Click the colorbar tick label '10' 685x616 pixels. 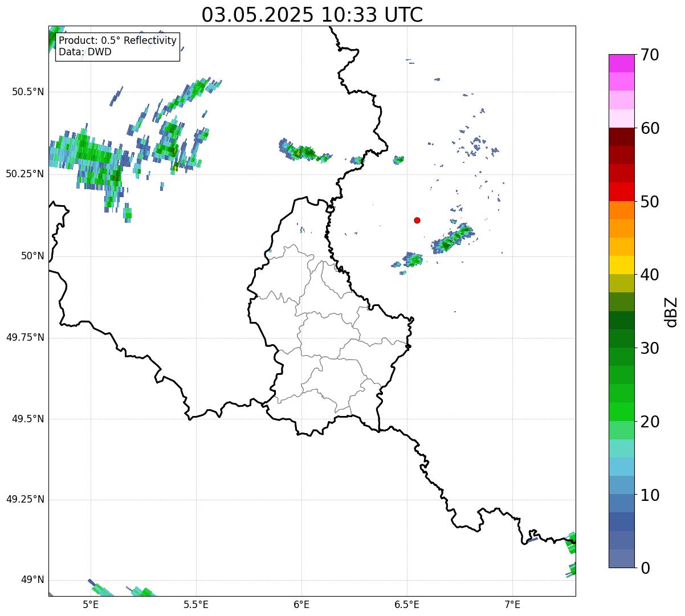(x=650, y=495)
